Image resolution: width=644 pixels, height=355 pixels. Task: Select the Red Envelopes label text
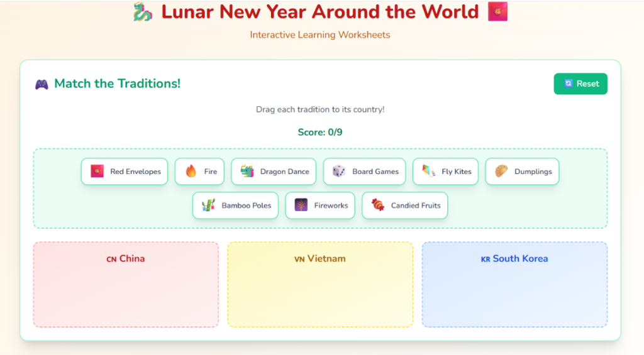point(136,172)
